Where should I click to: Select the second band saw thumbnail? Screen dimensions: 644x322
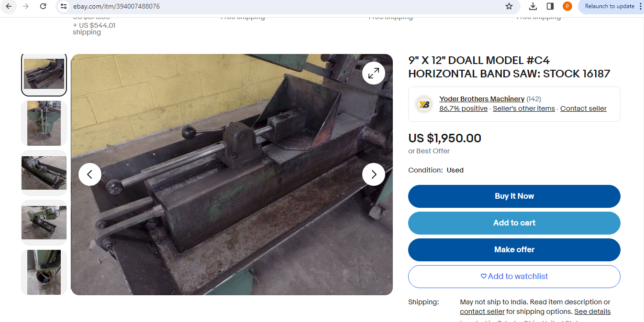click(x=44, y=123)
